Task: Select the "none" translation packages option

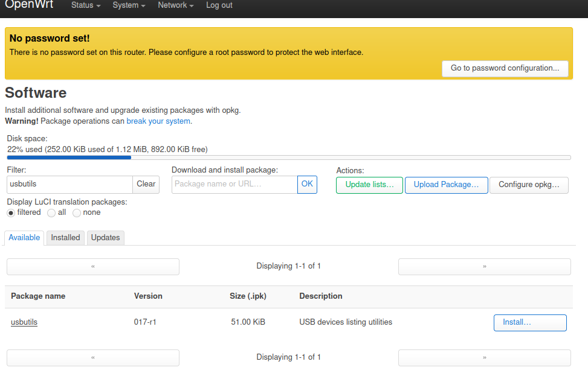Action: pyautogui.click(x=77, y=212)
